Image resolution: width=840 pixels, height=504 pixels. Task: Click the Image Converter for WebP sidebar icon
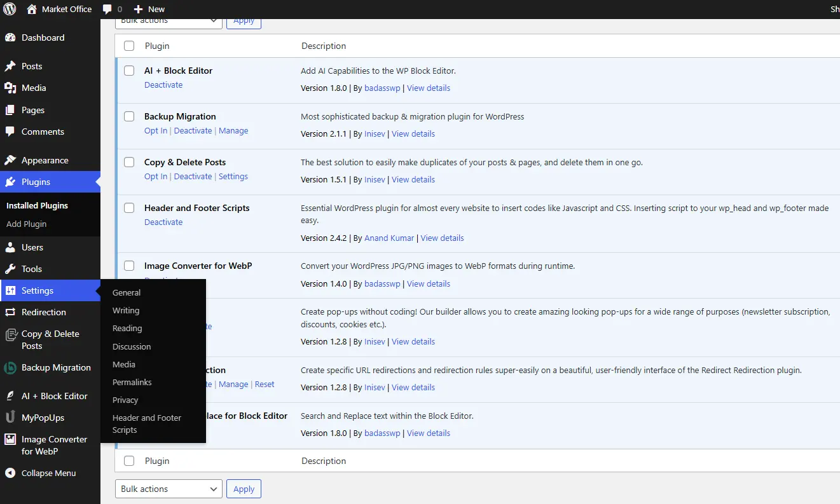pyautogui.click(x=10, y=439)
